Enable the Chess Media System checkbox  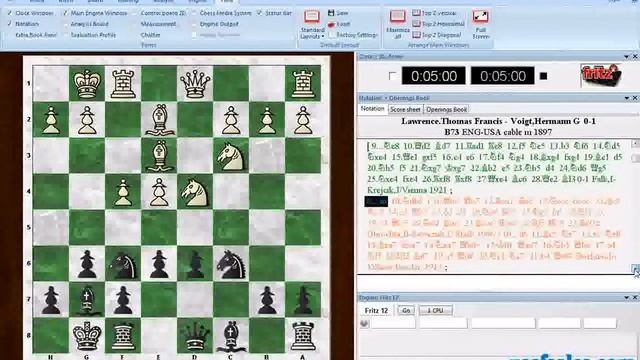click(194, 13)
